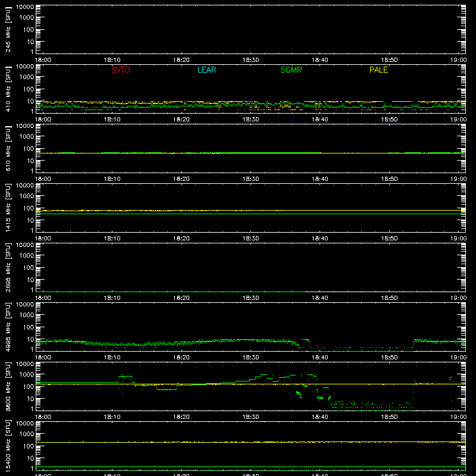The image size is (476, 476).
Task: Click 18:10 time label under 610 MHz panel
Action: pos(112,179)
